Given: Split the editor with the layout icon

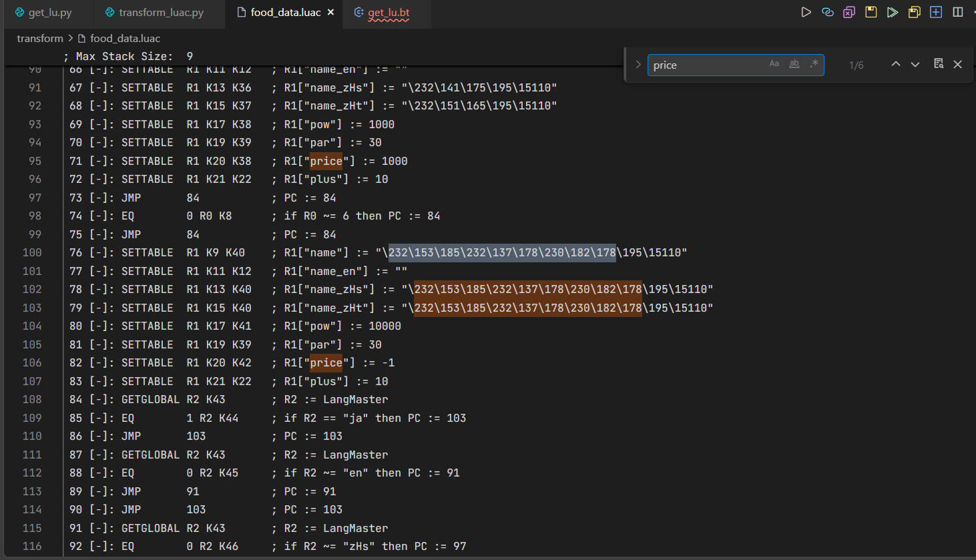Looking at the screenshot, I should coord(958,12).
